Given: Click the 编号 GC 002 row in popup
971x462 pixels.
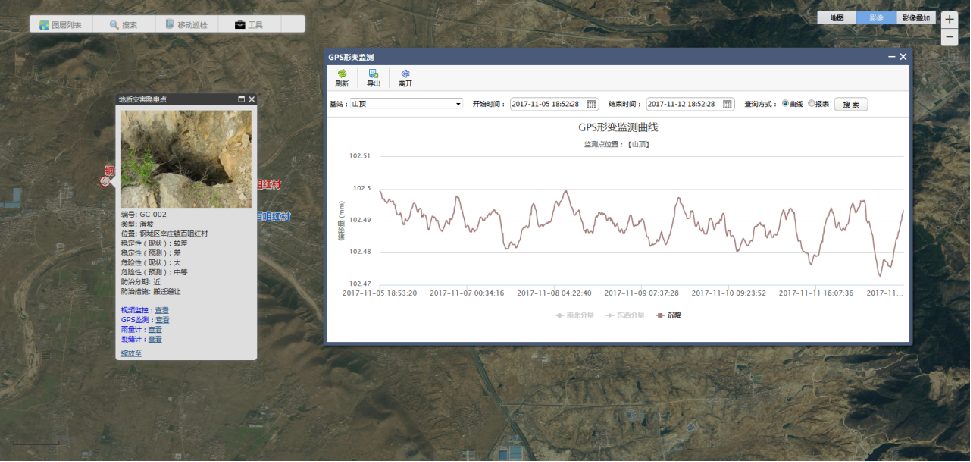Looking at the screenshot, I should tap(144, 214).
